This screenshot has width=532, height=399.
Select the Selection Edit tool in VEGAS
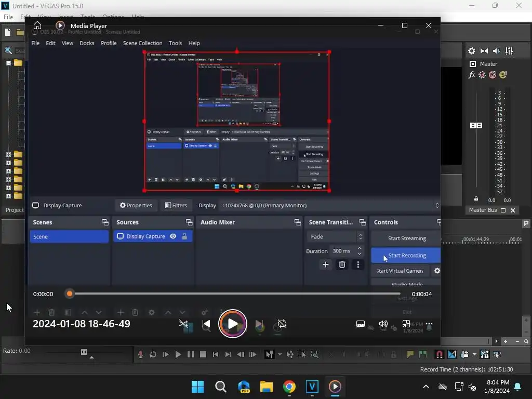(x=302, y=354)
